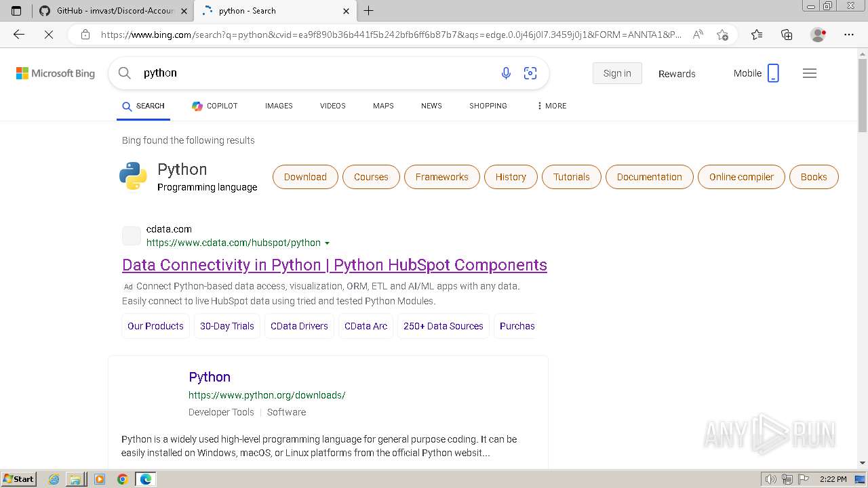This screenshot has height=488, width=868.
Task: Open CData Drivers sitelink
Action: [299, 326]
